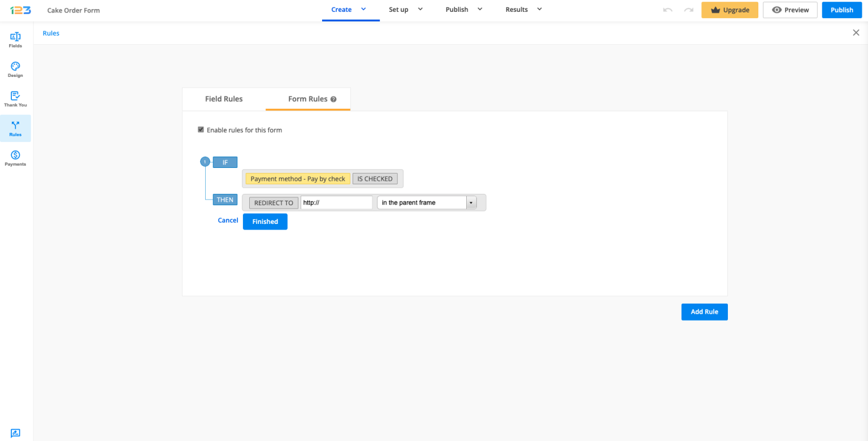868x441 pixels.
Task: Click the blue Publish button at top right
Action: click(842, 10)
